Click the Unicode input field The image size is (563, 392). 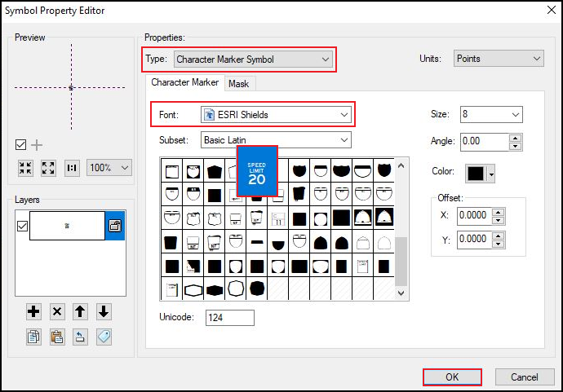pos(230,318)
